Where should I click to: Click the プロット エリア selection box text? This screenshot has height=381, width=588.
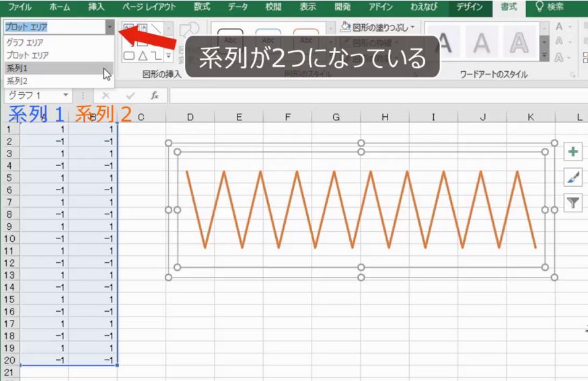pyautogui.click(x=26, y=27)
